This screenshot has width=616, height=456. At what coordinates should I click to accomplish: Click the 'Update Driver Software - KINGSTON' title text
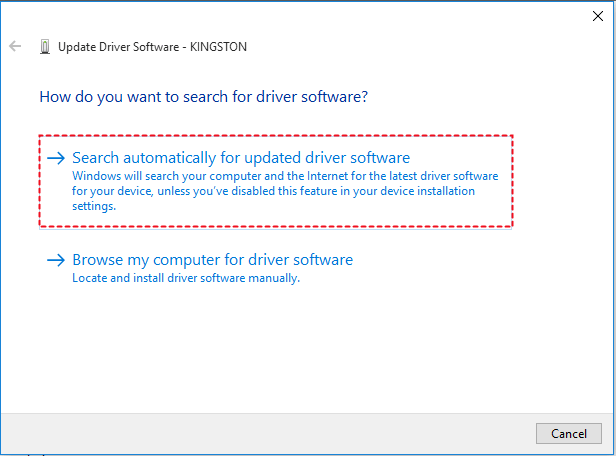(152, 47)
